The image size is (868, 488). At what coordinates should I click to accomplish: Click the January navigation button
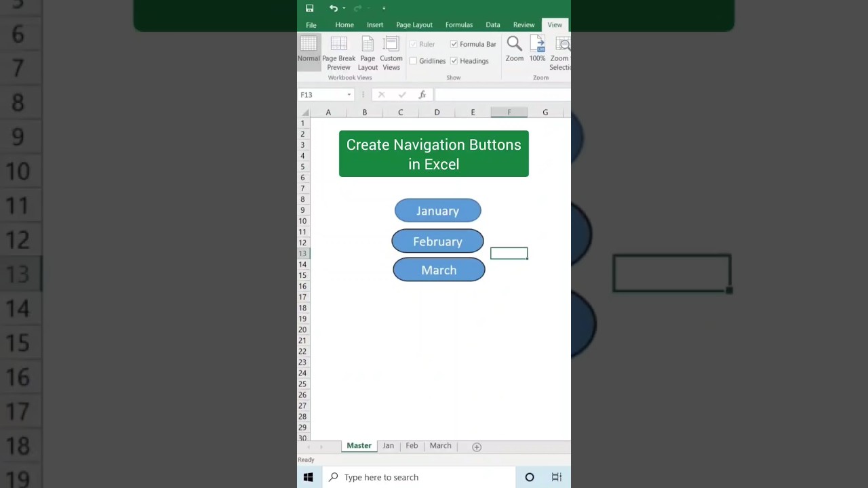pos(438,211)
